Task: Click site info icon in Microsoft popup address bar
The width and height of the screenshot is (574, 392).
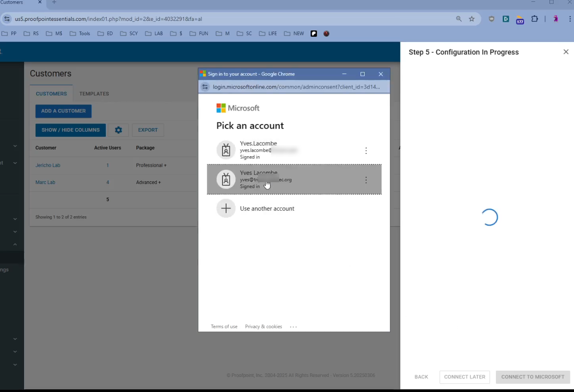Action: 205,87
